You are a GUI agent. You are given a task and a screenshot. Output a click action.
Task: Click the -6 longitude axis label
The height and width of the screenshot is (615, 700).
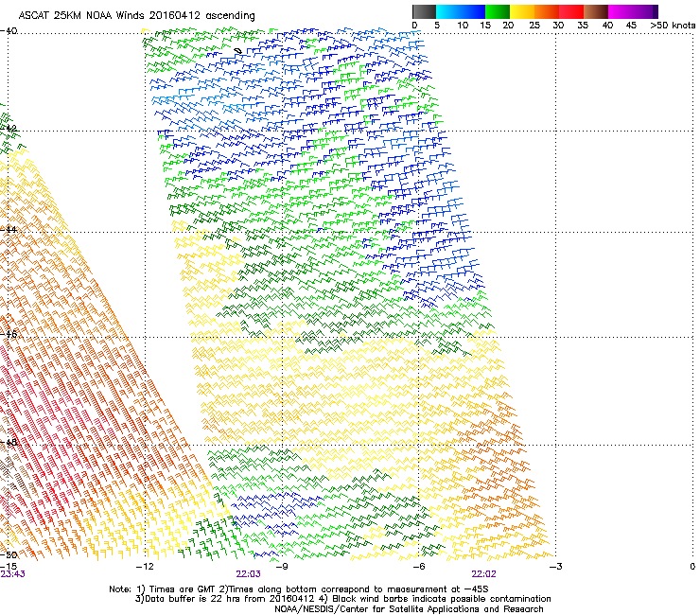click(x=418, y=567)
